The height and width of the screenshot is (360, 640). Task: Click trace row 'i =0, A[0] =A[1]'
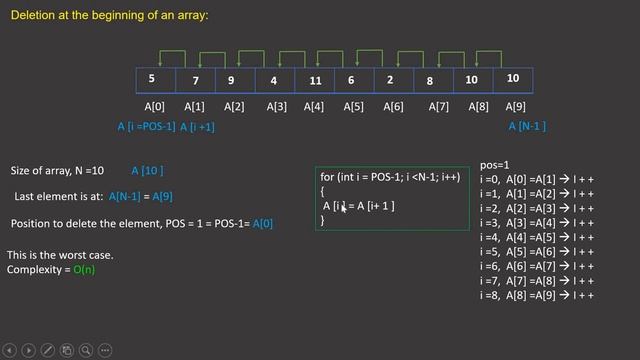[537, 180]
